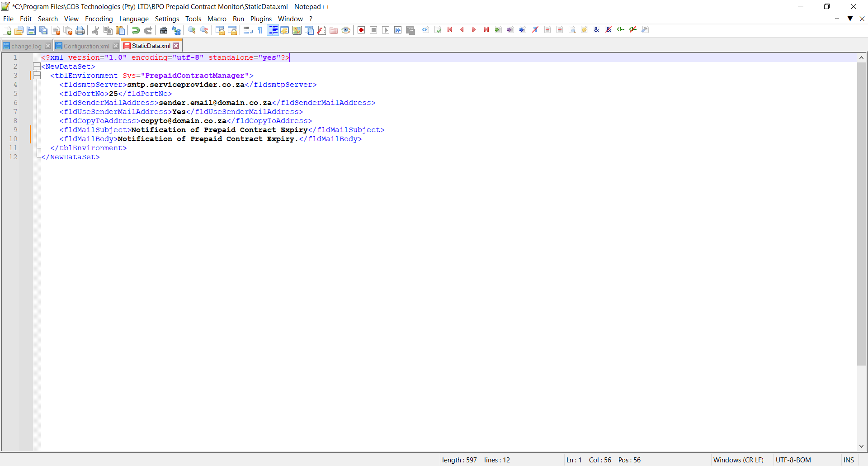This screenshot has width=868, height=466.
Task: Start macro recording with red dot icon
Action: tap(361, 30)
